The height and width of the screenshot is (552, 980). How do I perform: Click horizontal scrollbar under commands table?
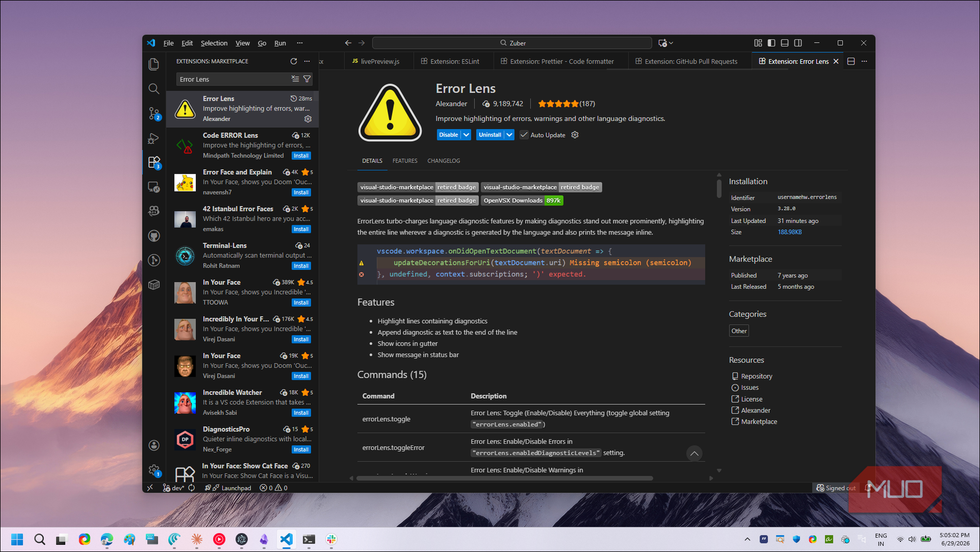(x=504, y=478)
